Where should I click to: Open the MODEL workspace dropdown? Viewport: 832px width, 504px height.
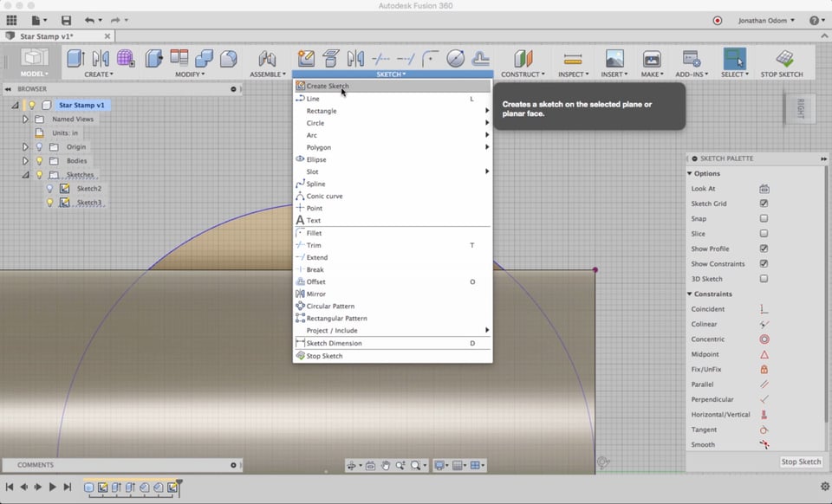tap(35, 62)
